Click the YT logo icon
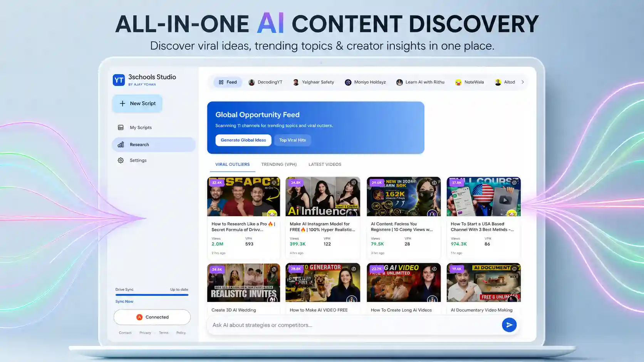The height and width of the screenshot is (362, 644). point(119,80)
